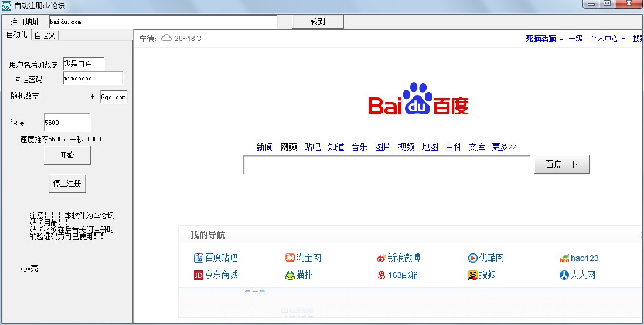The width and height of the screenshot is (644, 325).
Task: Click the 网页 selected category text
Action: (x=289, y=147)
